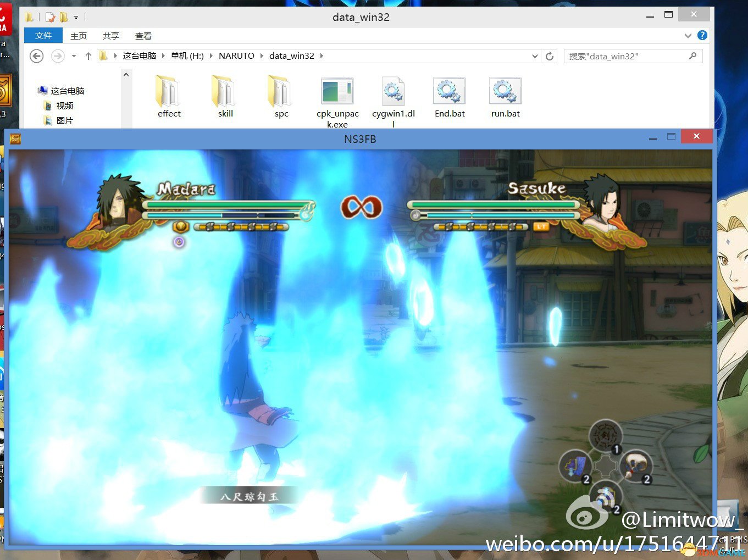Expand the breadcrumb arrow after data_win32

click(322, 56)
